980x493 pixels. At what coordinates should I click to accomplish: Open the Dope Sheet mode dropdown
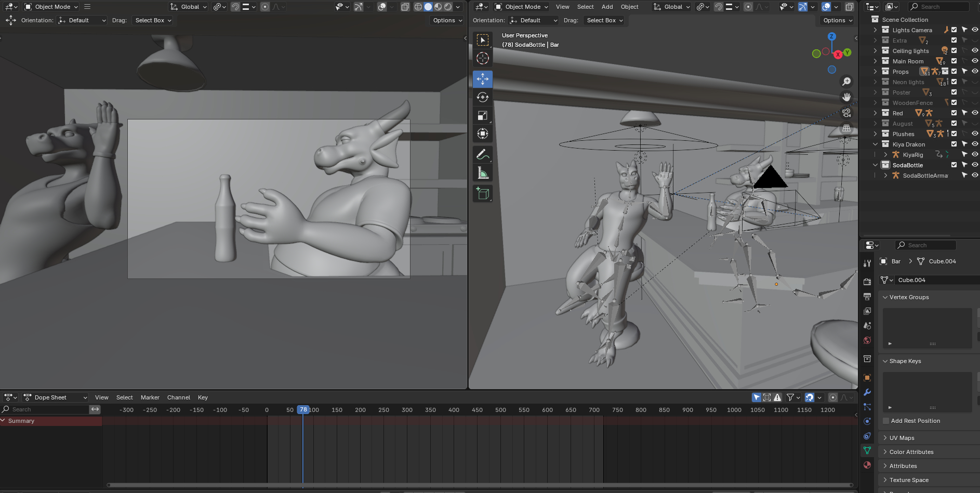56,397
